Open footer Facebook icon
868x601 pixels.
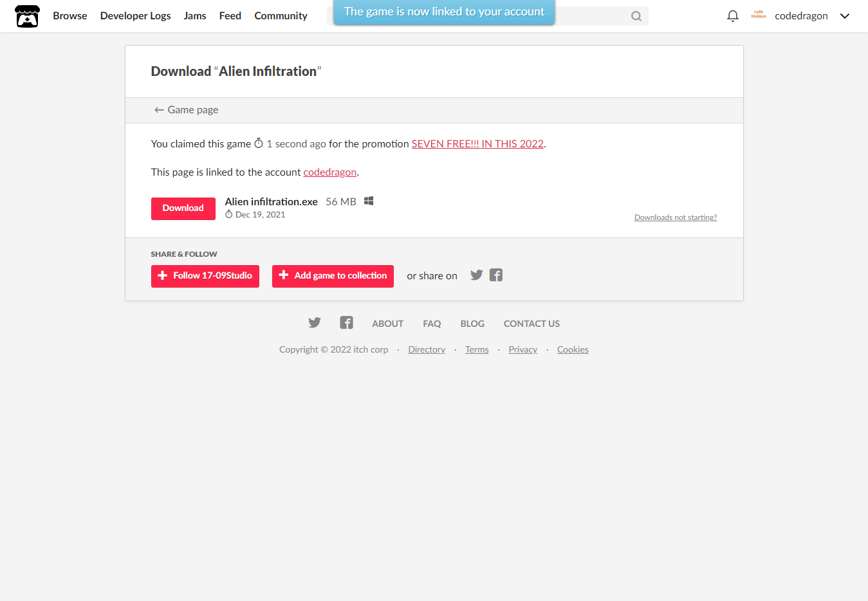click(x=347, y=323)
